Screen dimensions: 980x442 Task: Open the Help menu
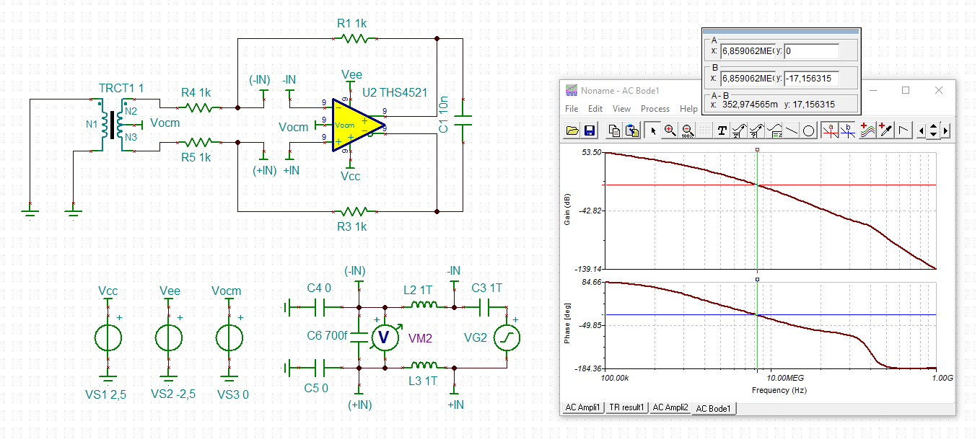[688, 109]
